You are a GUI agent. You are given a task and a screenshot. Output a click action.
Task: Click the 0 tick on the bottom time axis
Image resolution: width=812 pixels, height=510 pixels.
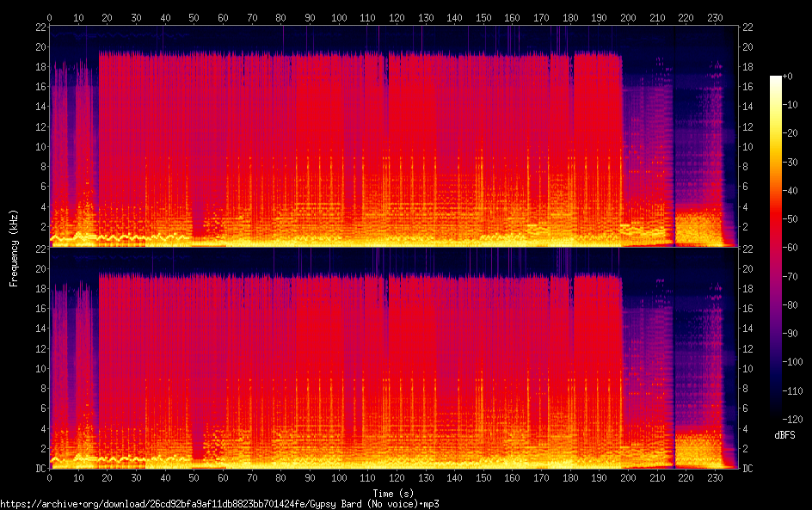[50, 477]
